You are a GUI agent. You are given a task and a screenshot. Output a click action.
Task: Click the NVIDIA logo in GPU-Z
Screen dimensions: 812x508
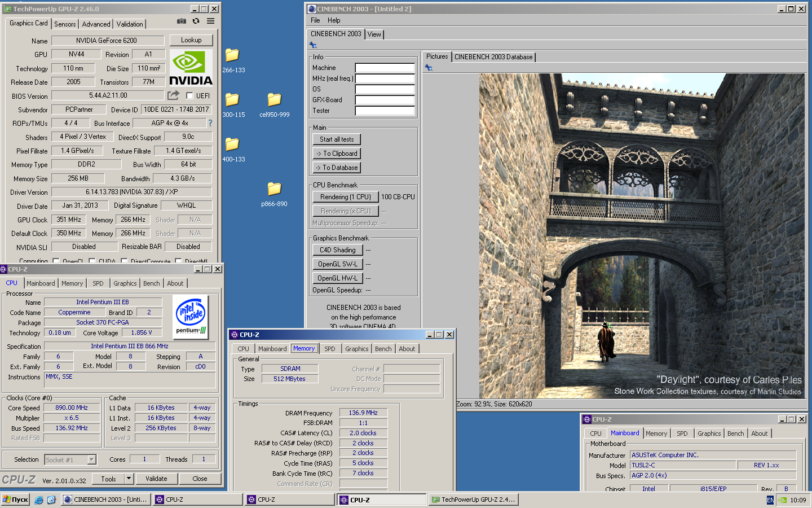[x=191, y=68]
